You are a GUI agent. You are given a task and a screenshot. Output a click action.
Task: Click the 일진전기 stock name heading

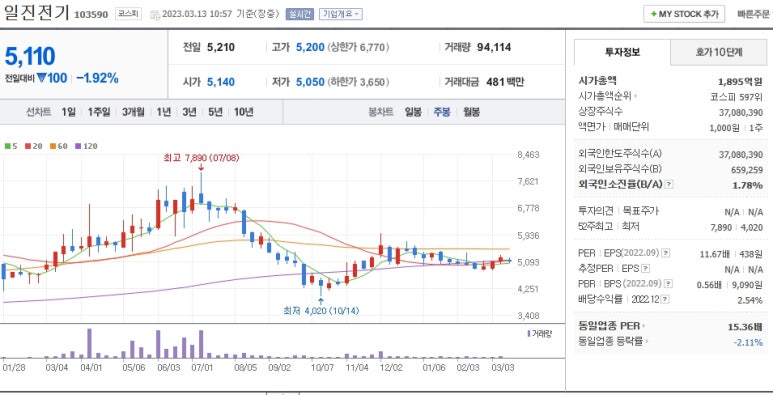tap(36, 13)
